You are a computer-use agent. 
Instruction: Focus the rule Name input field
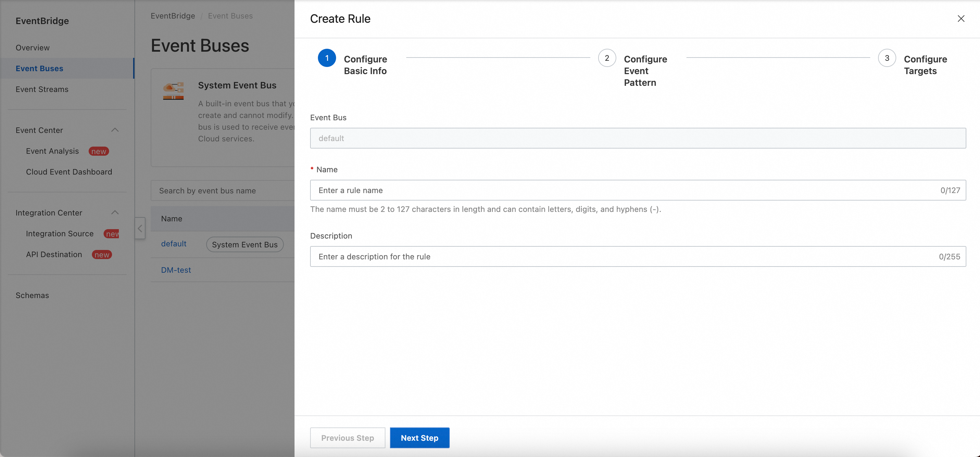tap(624, 190)
